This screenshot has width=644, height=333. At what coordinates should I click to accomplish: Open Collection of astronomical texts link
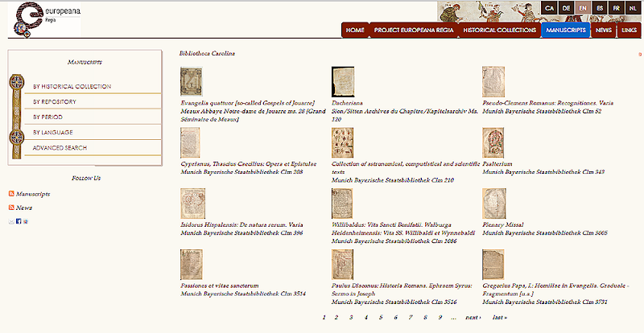(x=406, y=168)
